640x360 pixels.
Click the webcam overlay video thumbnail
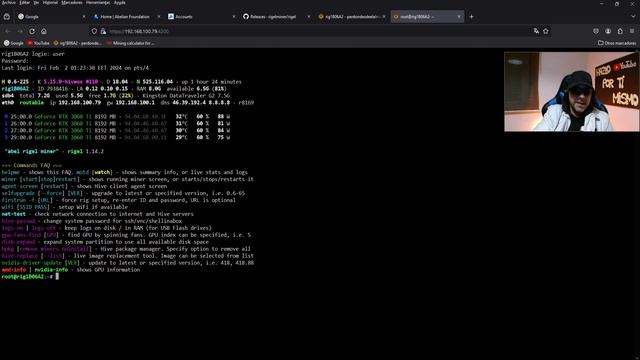(x=571, y=91)
